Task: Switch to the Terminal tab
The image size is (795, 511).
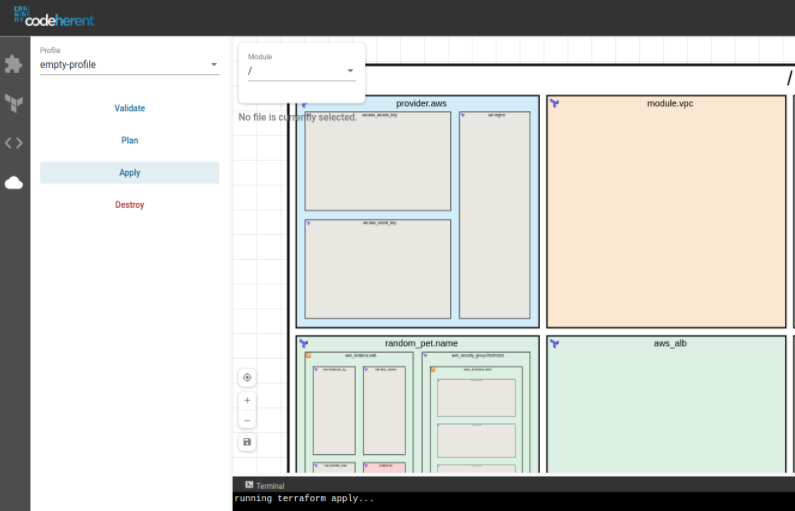Action: (265, 485)
